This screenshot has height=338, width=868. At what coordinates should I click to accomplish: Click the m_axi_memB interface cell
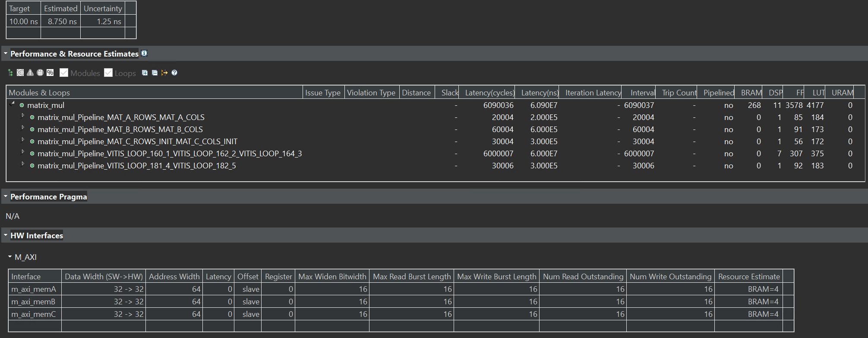[x=35, y=302]
